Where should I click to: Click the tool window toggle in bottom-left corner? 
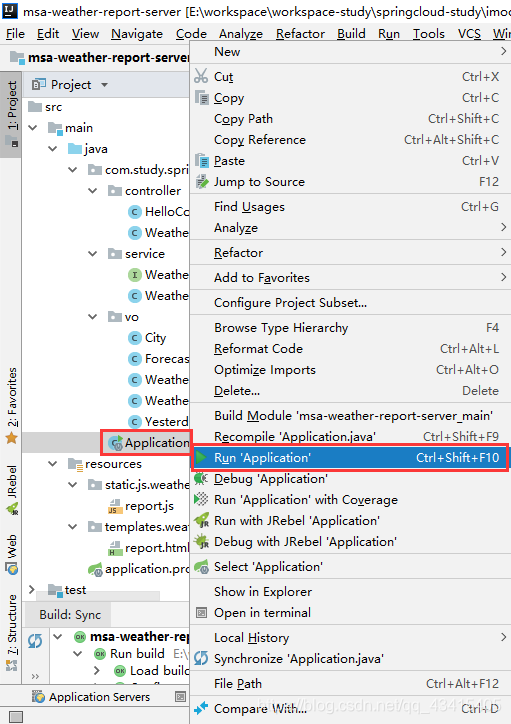point(16,717)
